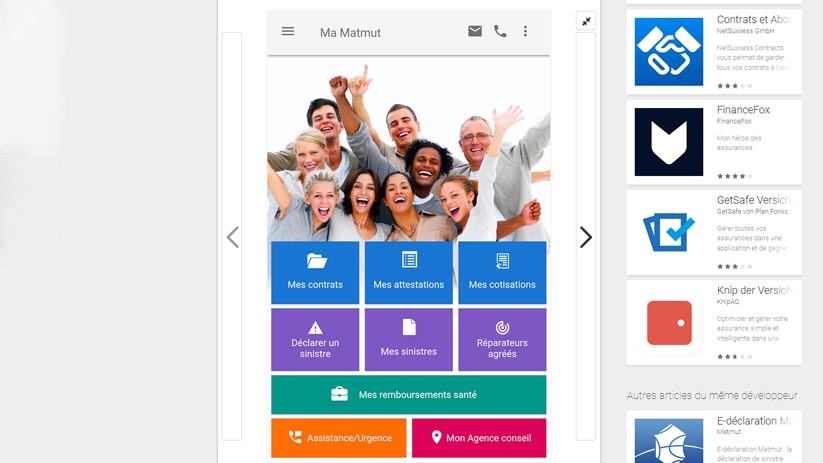Open the Mes sinistres tile

(x=408, y=340)
